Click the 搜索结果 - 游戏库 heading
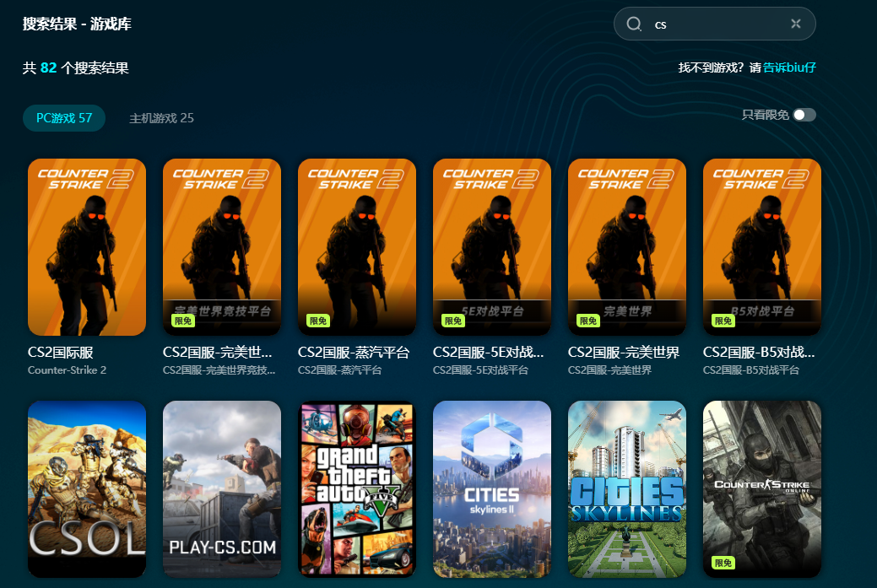877x588 pixels. [77, 24]
